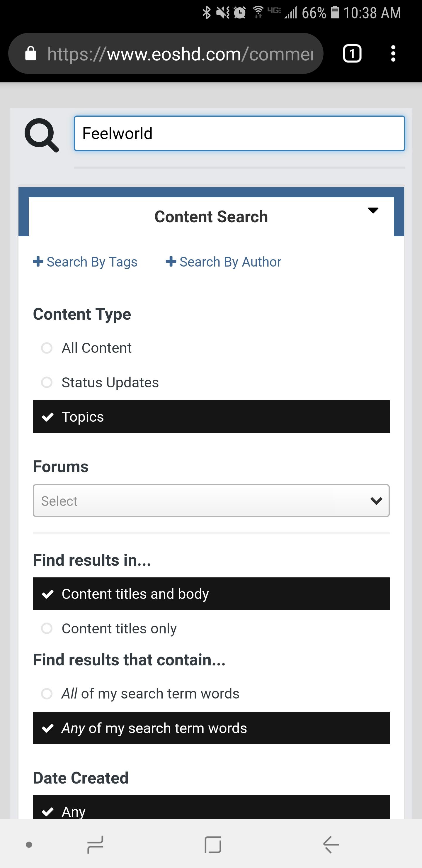This screenshot has width=422, height=868.
Task: Tap the chevron in the Forums select box
Action: (376, 501)
